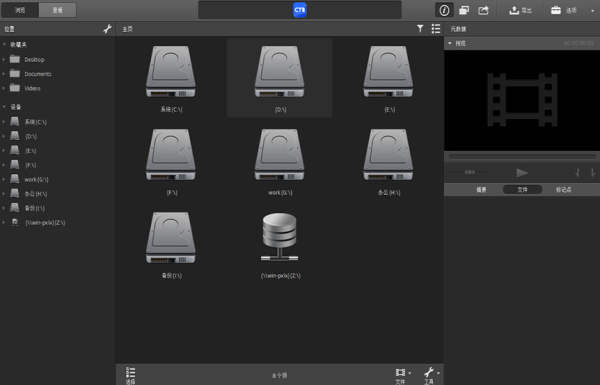Screen dimensions: 600x385
Task: Switch to the 浏览 (Browse) mode tab
Action: point(20,10)
